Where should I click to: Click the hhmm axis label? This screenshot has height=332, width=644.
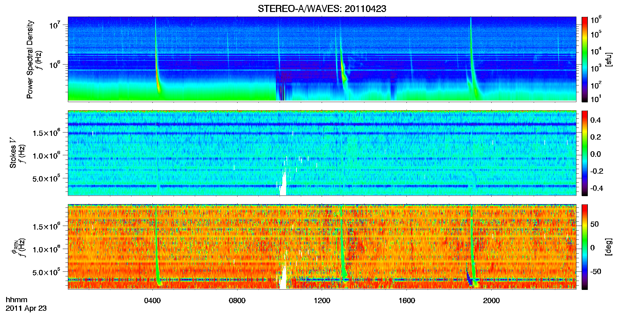(x=17, y=300)
